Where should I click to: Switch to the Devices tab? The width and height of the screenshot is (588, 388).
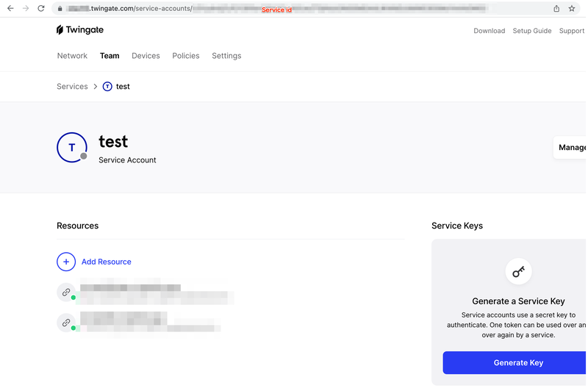tap(146, 56)
